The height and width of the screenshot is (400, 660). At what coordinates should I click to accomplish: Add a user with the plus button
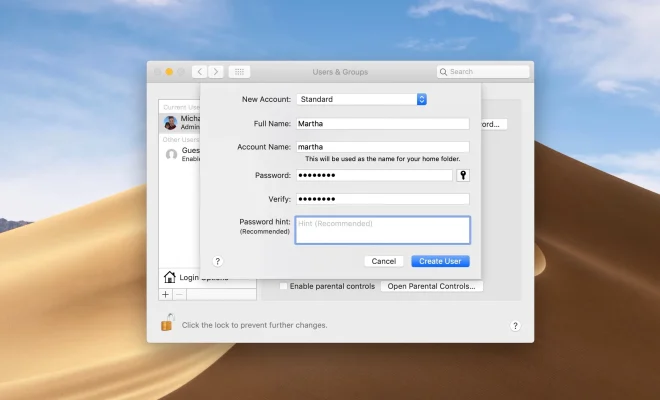tap(165, 294)
